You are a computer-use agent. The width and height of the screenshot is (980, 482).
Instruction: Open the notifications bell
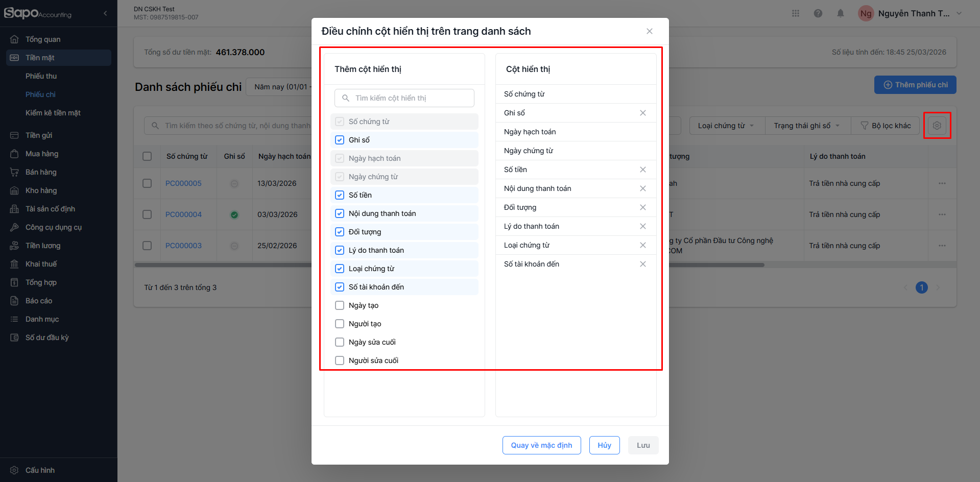click(840, 14)
